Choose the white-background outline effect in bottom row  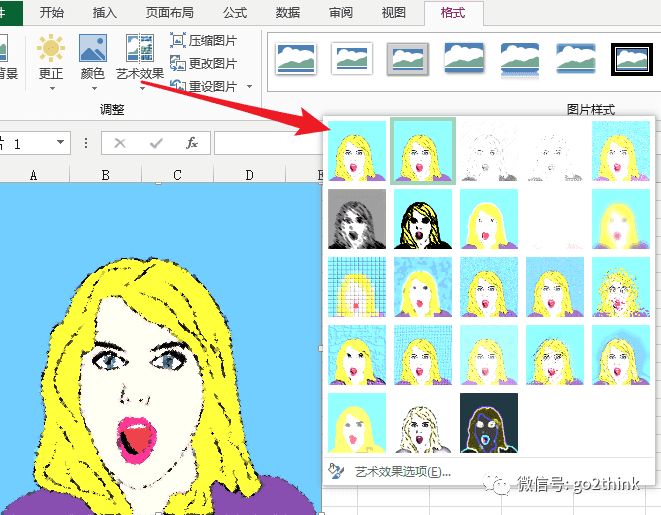423,423
